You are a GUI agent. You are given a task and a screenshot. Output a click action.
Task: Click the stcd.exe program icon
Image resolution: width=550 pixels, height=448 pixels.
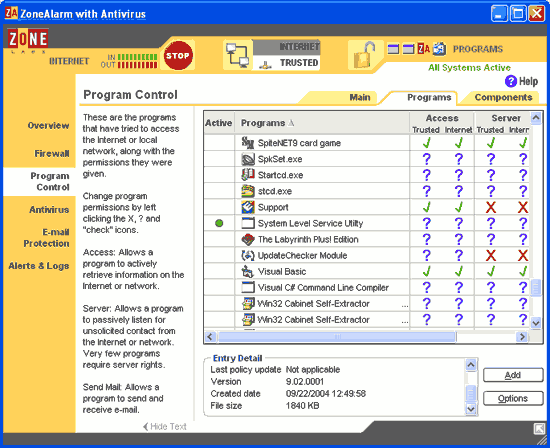pyautogui.click(x=248, y=191)
